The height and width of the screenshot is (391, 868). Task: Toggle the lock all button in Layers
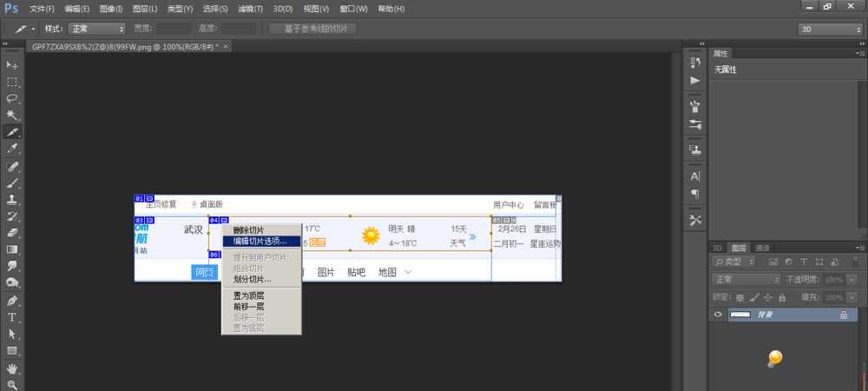[x=781, y=297]
